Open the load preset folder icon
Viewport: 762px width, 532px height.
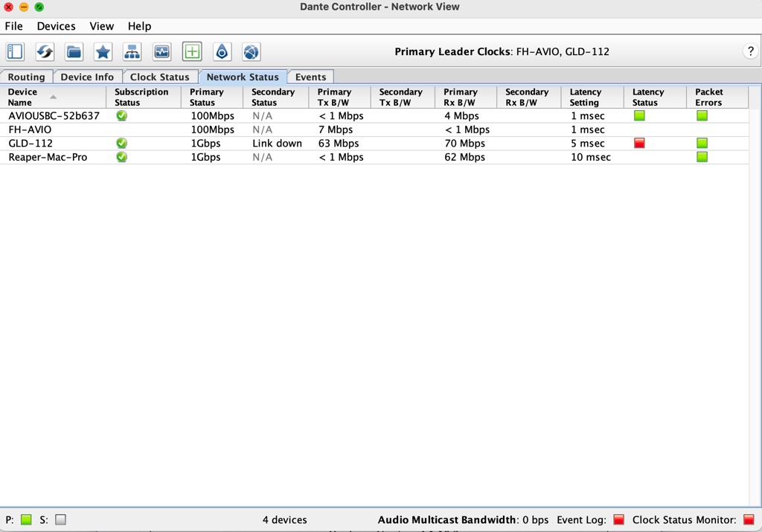point(74,51)
